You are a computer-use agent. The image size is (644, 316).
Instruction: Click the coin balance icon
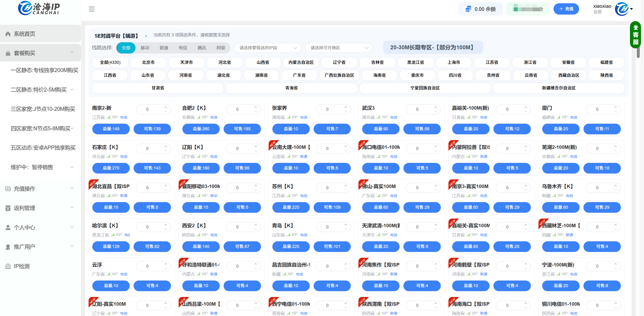[x=468, y=9]
